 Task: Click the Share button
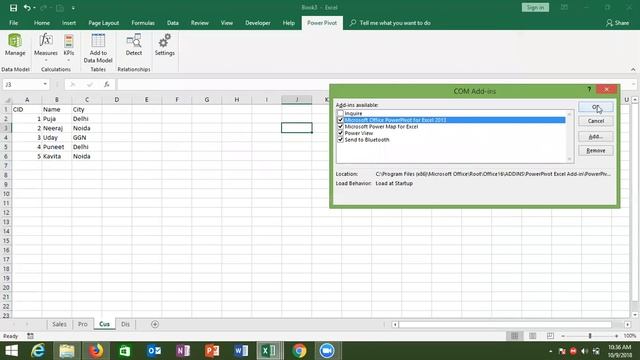618,23
